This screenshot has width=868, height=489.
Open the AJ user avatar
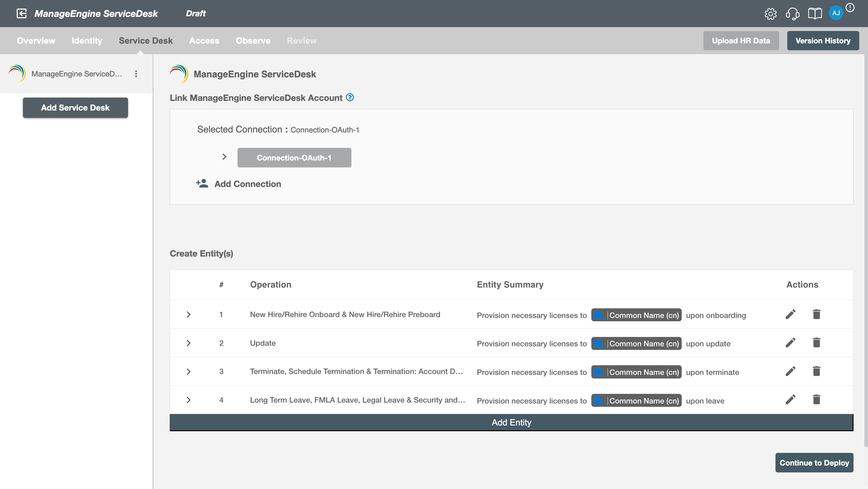tap(836, 13)
